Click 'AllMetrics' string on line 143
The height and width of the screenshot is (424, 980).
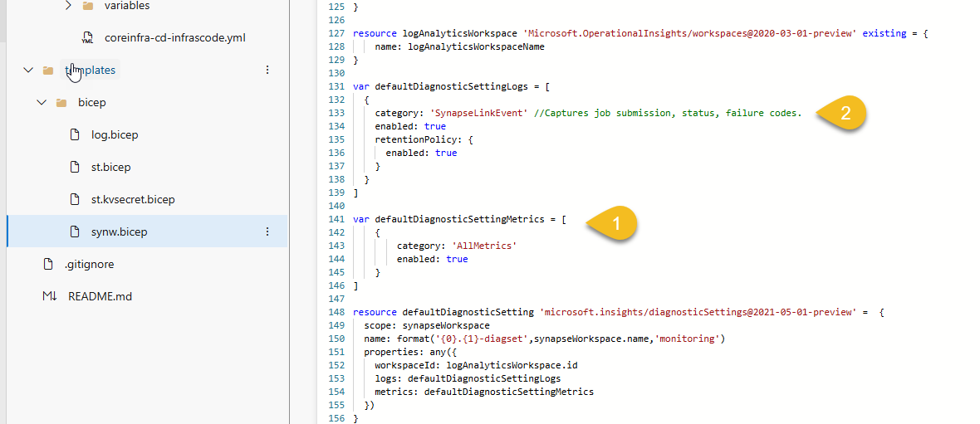coord(483,246)
